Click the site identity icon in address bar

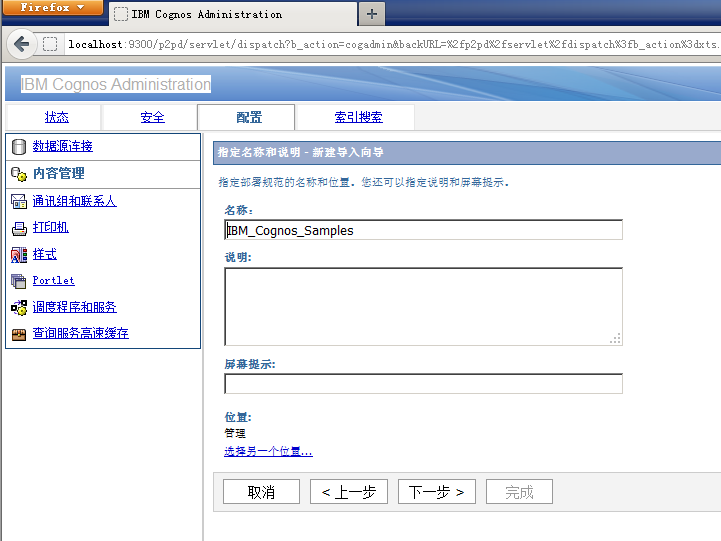tap(50, 45)
